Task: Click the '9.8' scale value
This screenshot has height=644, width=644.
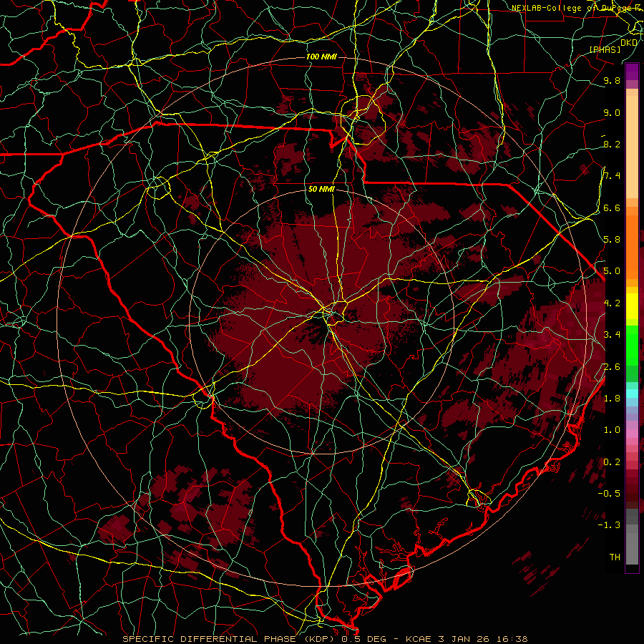Action: 612,80
